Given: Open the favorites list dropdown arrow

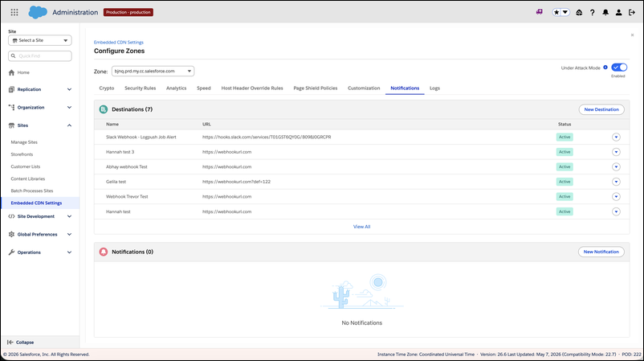Looking at the screenshot, I should (565, 12).
